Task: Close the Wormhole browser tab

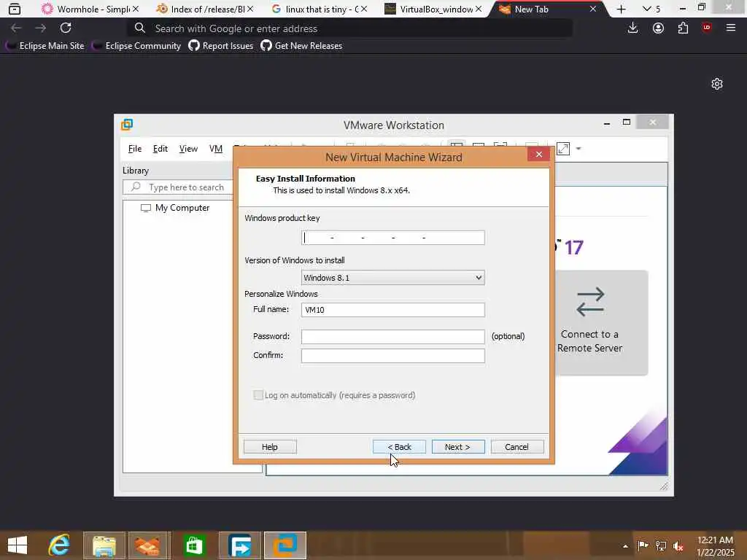Action: [136, 9]
